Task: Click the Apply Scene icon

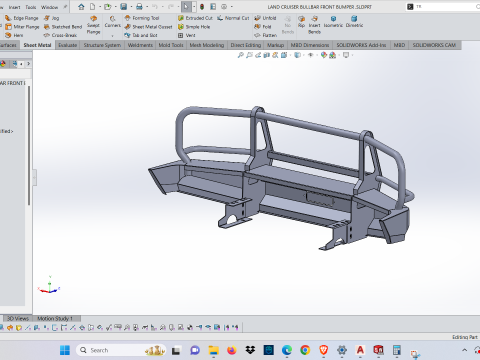Action: [x=332, y=55]
